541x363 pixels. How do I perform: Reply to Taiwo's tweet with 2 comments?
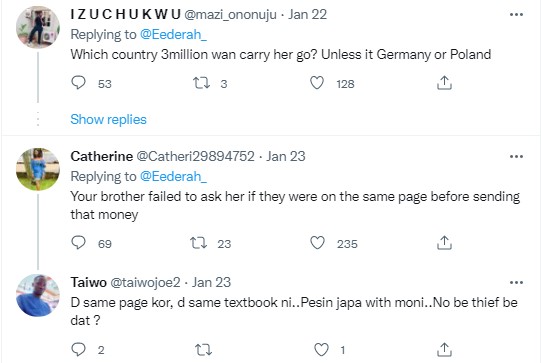pyautogui.click(x=78, y=350)
